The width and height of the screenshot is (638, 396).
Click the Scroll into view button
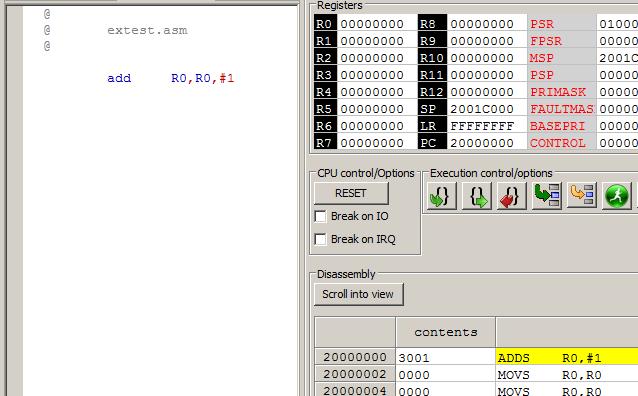coord(358,294)
